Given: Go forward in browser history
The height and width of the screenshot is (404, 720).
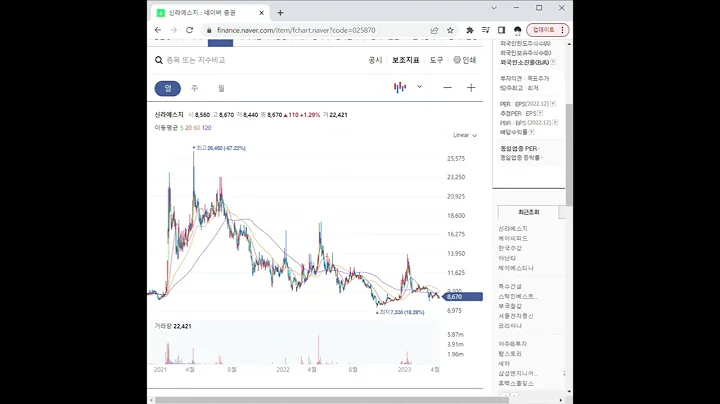Looking at the screenshot, I should pyautogui.click(x=174, y=30).
